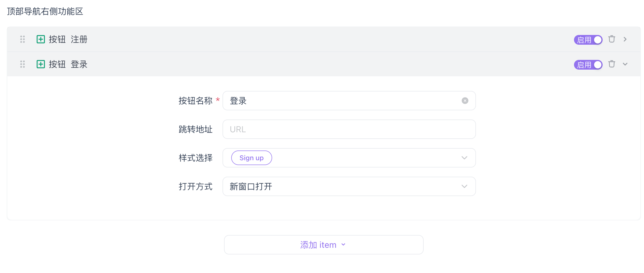Delete the 注册 button using its trash icon

click(x=612, y=39)
